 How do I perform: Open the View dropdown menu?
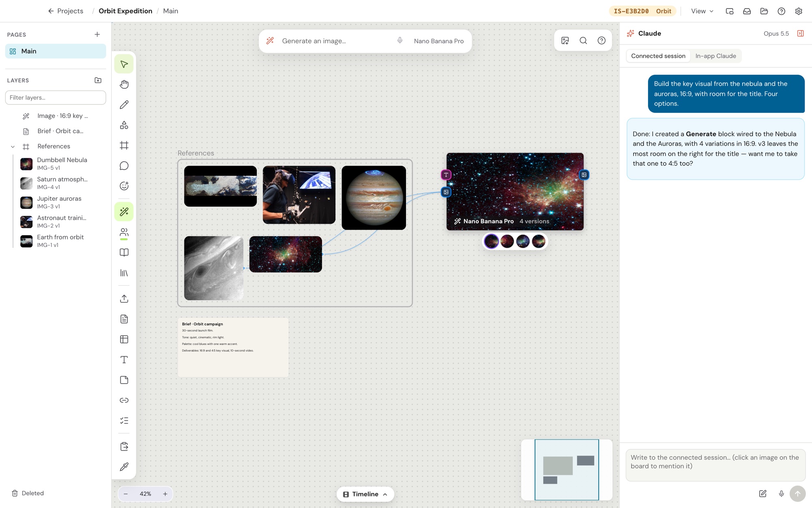702,11
